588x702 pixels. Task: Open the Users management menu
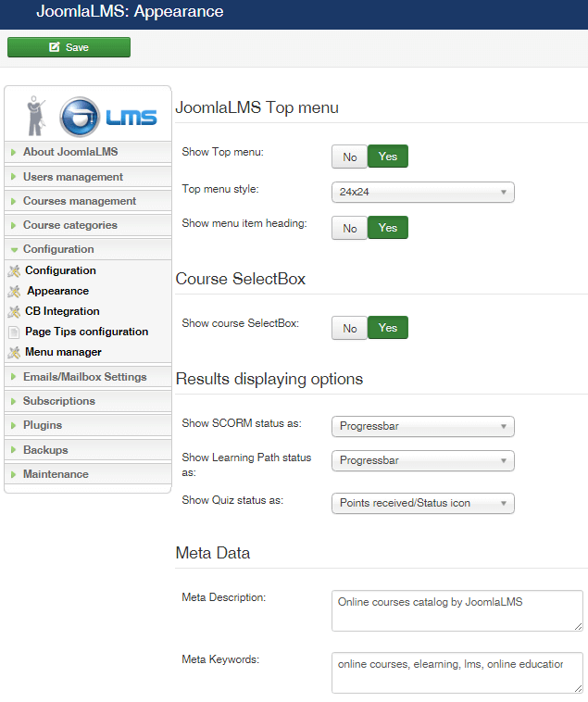(x=88, y=177)
